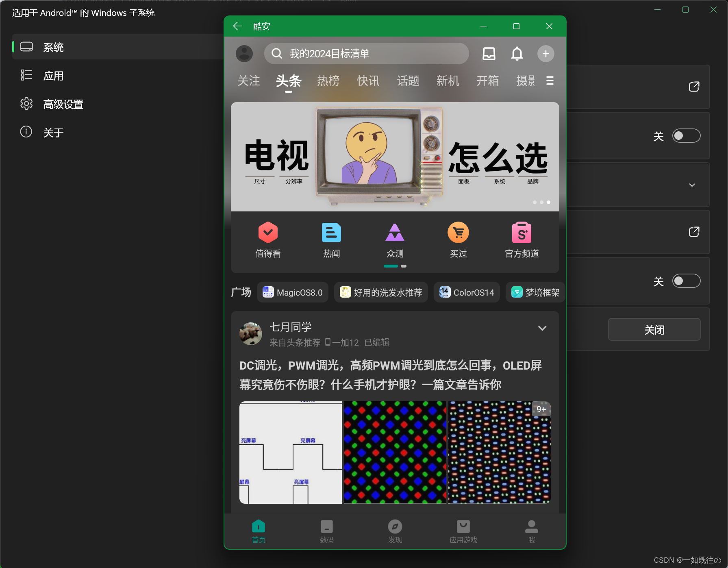Click the 一加12 device tag
The width and height of the screenshot is (728, 568).
[342, 342]
